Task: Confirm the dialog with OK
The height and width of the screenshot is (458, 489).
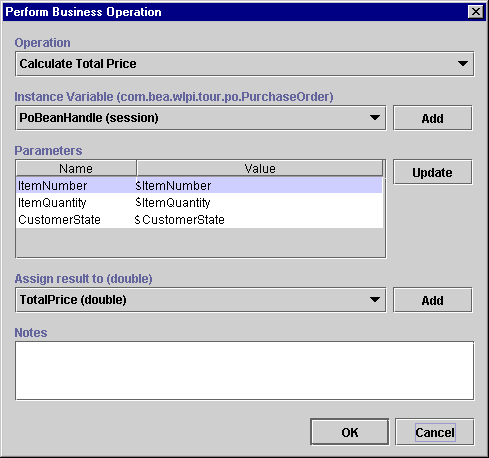Action: point(350,432)
